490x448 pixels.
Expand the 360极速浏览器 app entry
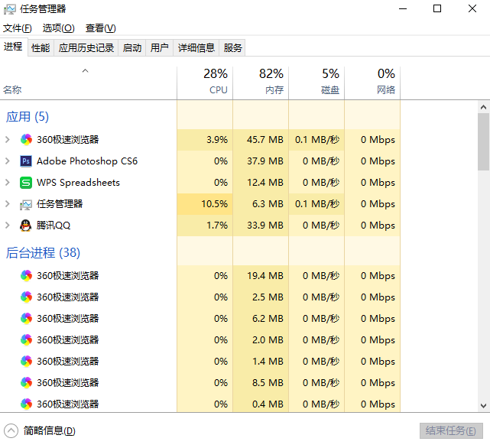(8, 140)
